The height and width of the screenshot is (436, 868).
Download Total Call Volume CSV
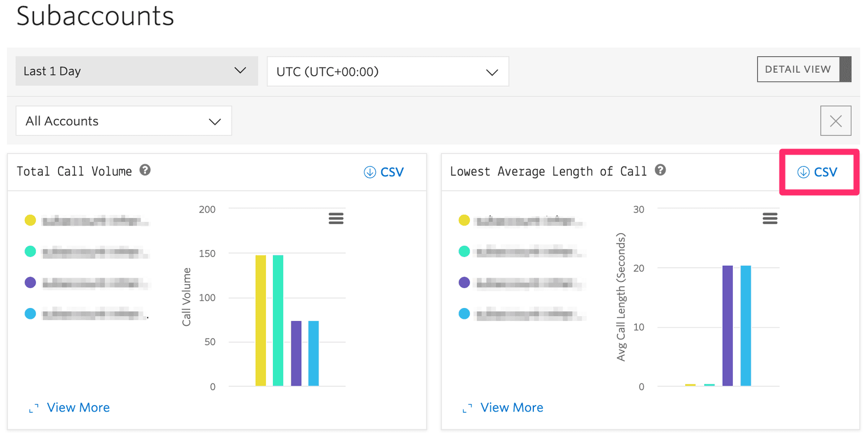point(384,172)
